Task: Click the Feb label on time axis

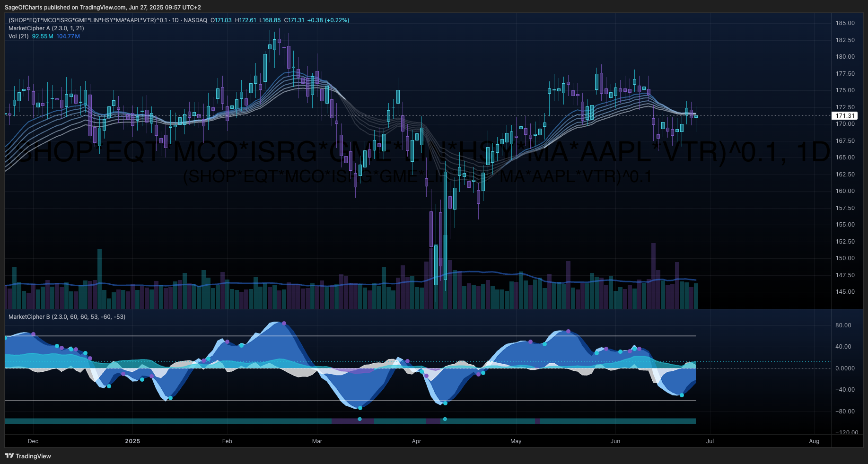Action: pos(227,441)
